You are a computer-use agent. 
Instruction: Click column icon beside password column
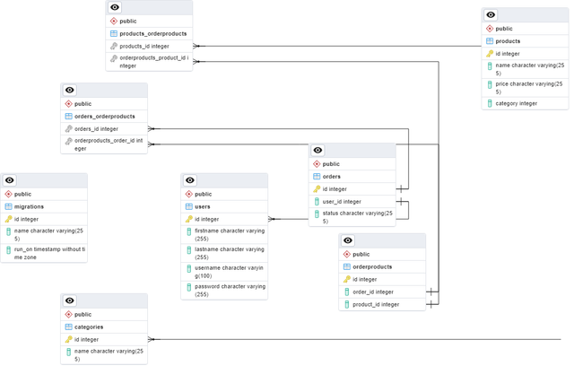tap(189, 287)
